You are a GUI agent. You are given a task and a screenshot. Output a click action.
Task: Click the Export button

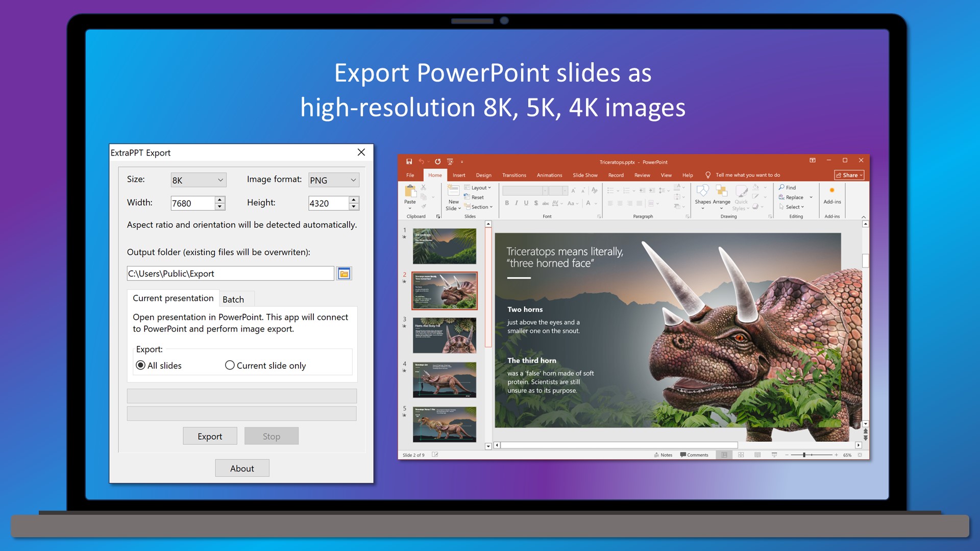click(210, 436)
